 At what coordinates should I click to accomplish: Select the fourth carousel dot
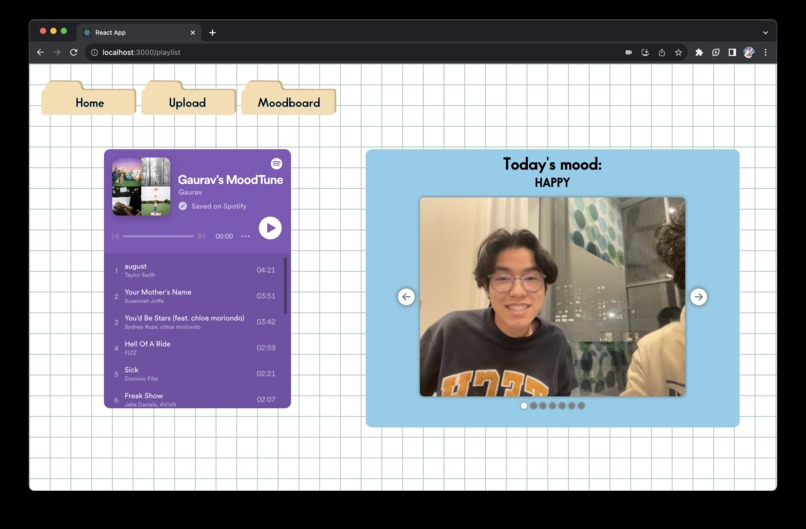(553, 406)
